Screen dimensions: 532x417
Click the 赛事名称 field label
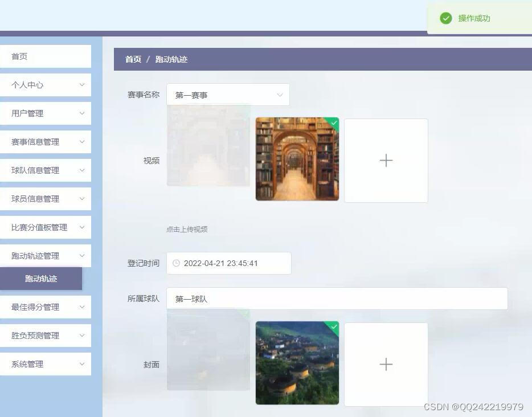[143, 95]
